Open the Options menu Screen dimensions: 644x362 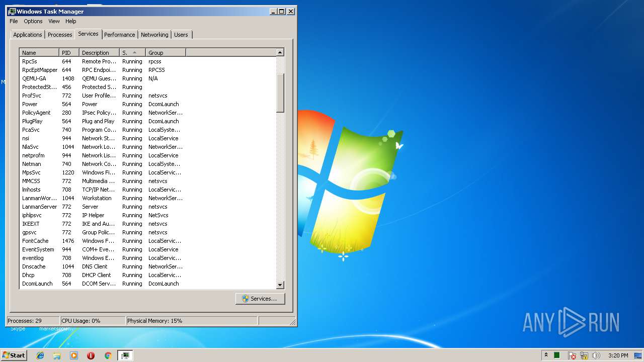point(33,21)
